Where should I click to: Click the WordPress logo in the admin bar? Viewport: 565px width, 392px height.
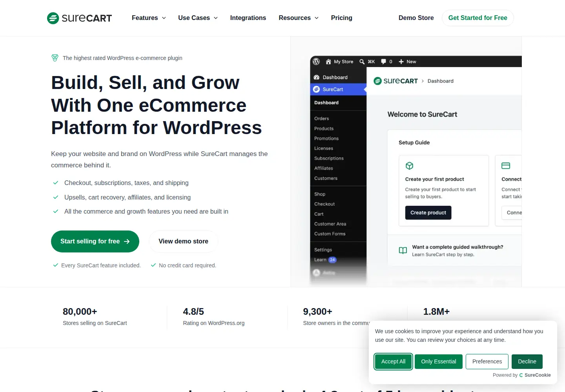point(316,62)
